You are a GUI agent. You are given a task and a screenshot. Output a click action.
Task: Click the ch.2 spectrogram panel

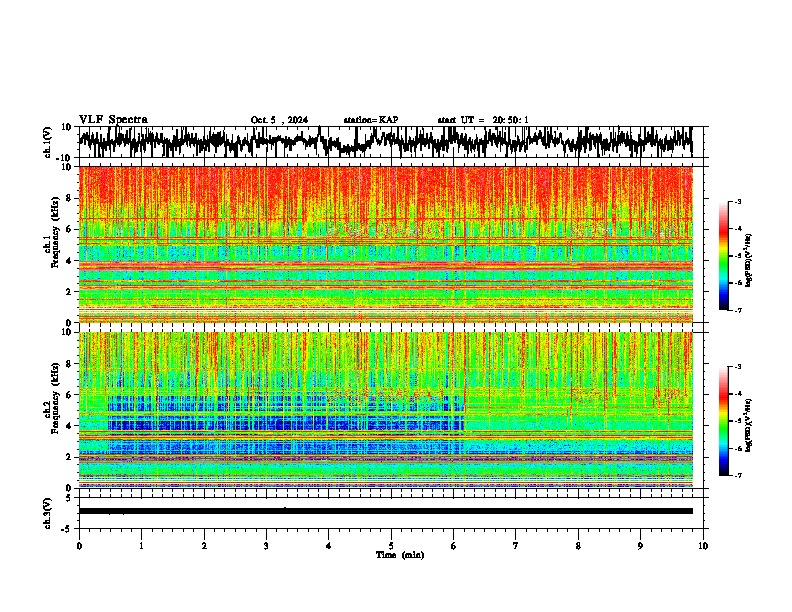[x=385, y=410]
